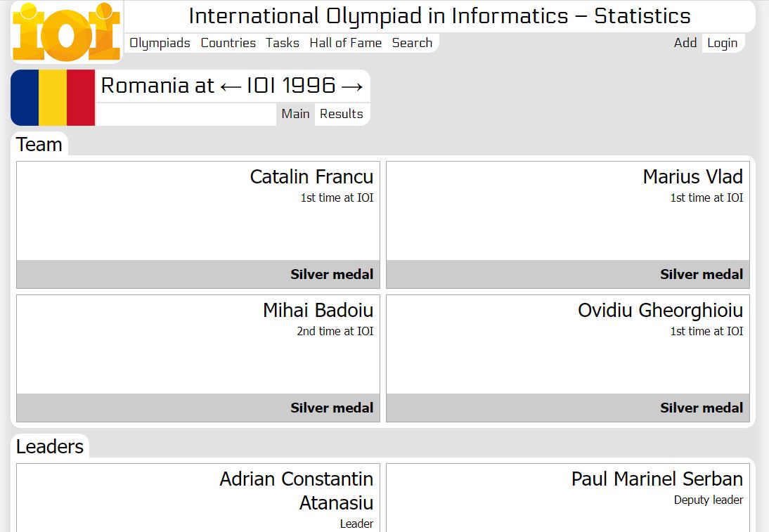This screenshot has width=769, height=532.
Task: Visit the Hall of Fame
Action: [345, 43]
